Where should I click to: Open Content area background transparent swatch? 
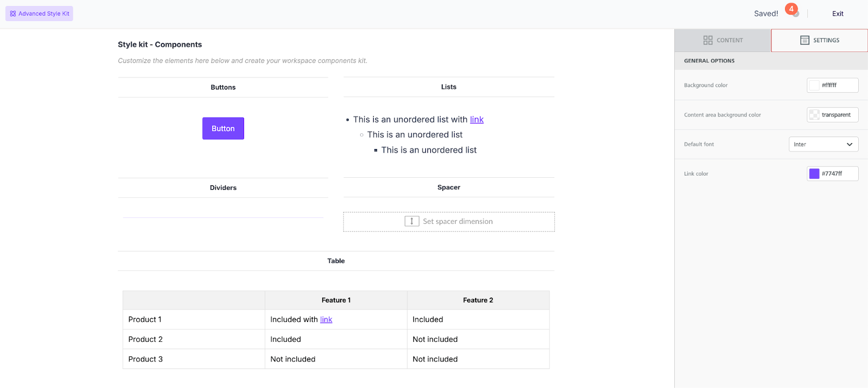coord(814,115)
